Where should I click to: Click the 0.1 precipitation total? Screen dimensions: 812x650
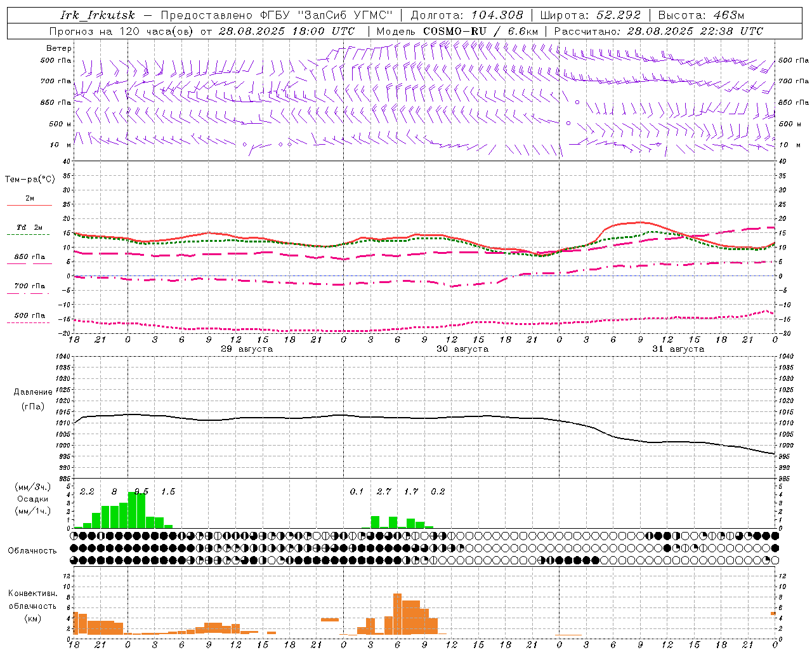(x=357, y=492)
